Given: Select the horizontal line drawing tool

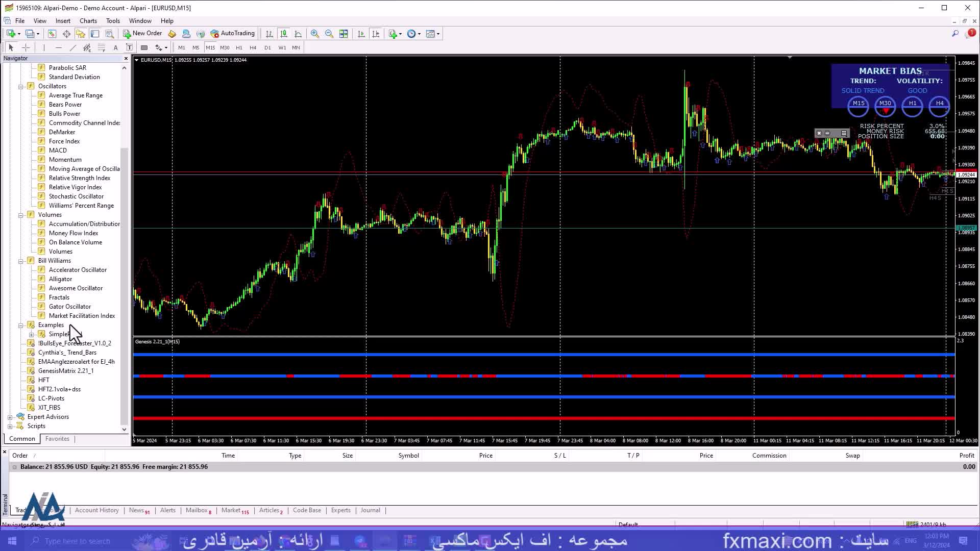Looking at the screenshot, I should click(59, 47).
